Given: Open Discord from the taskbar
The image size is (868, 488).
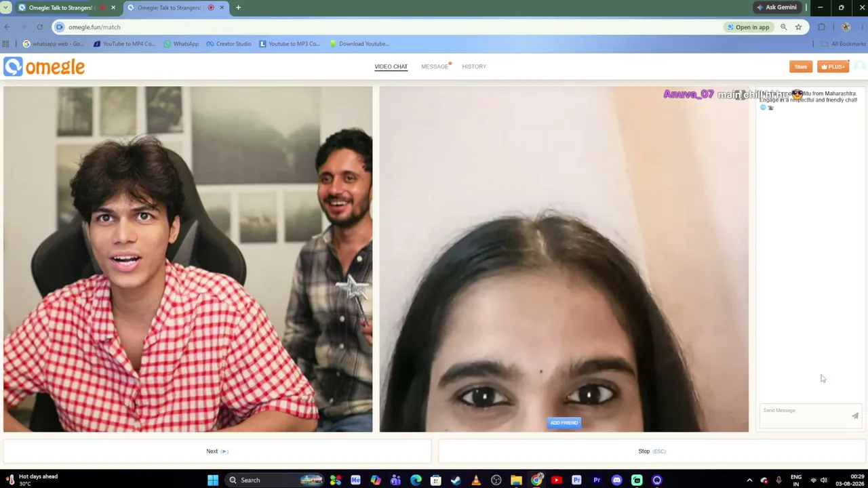Looking at the screenshot, I should 616,480.
